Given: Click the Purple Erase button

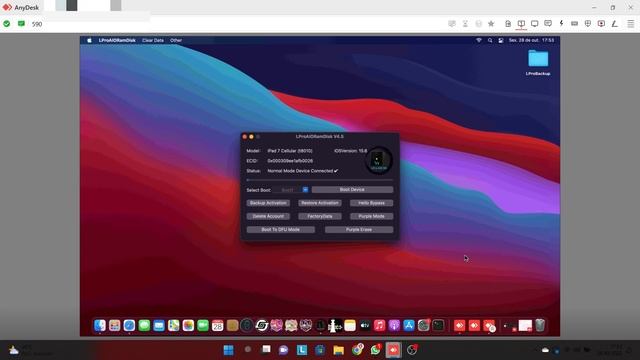Looking at the screenshot, I should pos(359,230).
